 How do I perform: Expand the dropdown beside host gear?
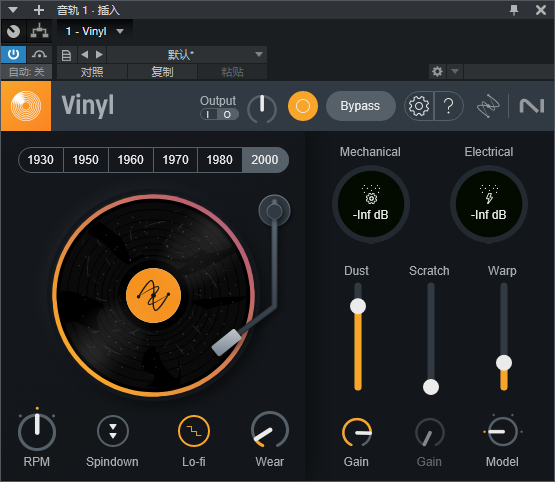click(x=455, y=72)
